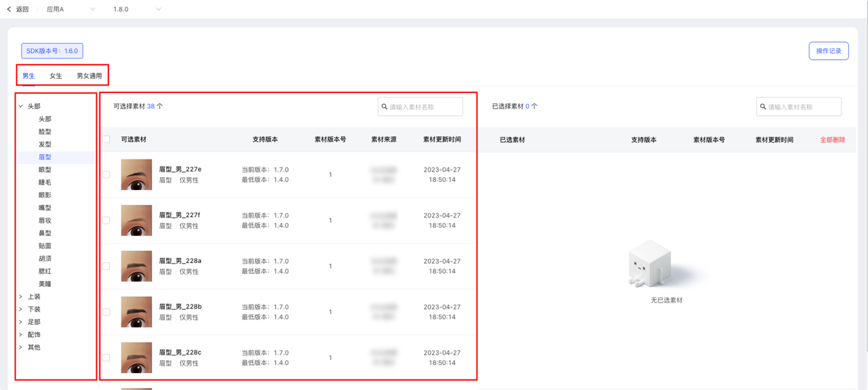
Task: Collapse the 头部 tree category
Action: [21, 106]
